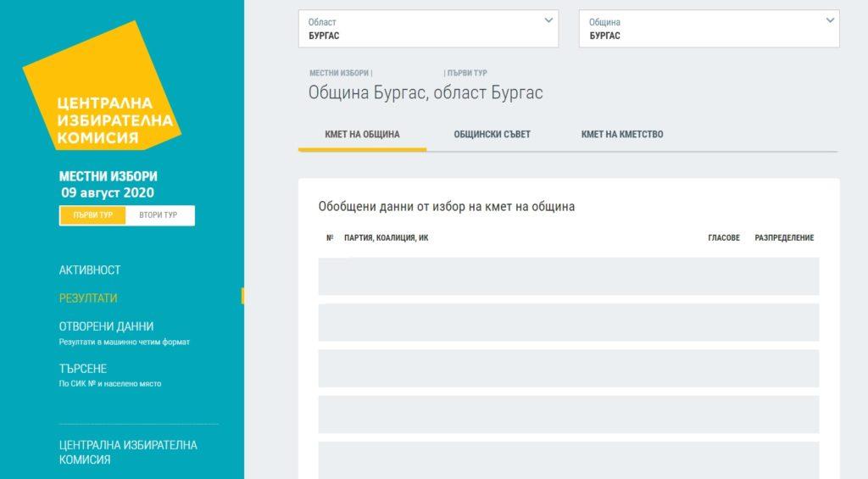Click the ГЛАСОВЕ column header
The image size is (868, 479).
tap(723, 238)
